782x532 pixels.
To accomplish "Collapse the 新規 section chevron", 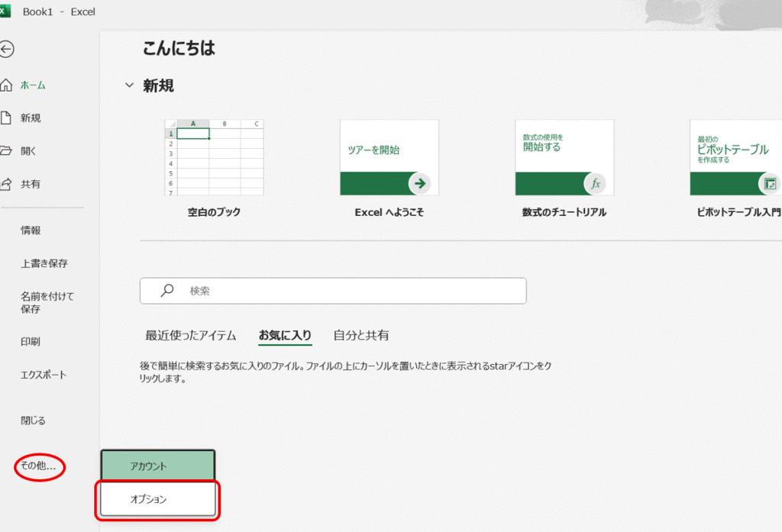I will coord(129,85).
